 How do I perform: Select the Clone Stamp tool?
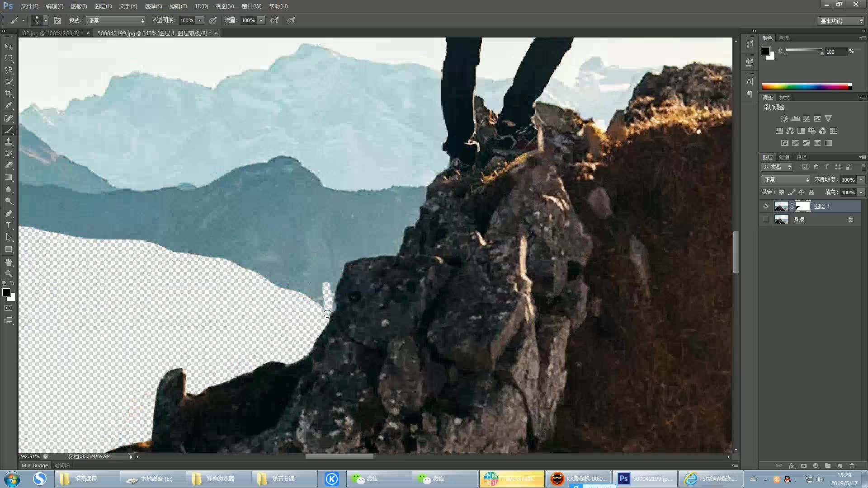point(9,142)
